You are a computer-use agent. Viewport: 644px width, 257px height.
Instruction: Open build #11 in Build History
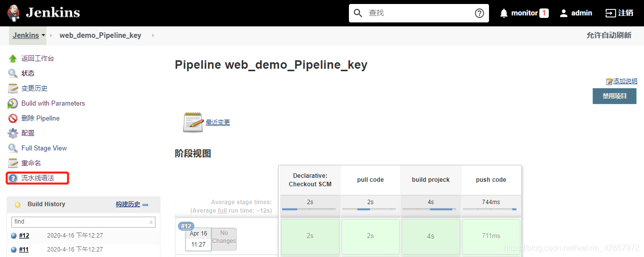tap(24, 250)
